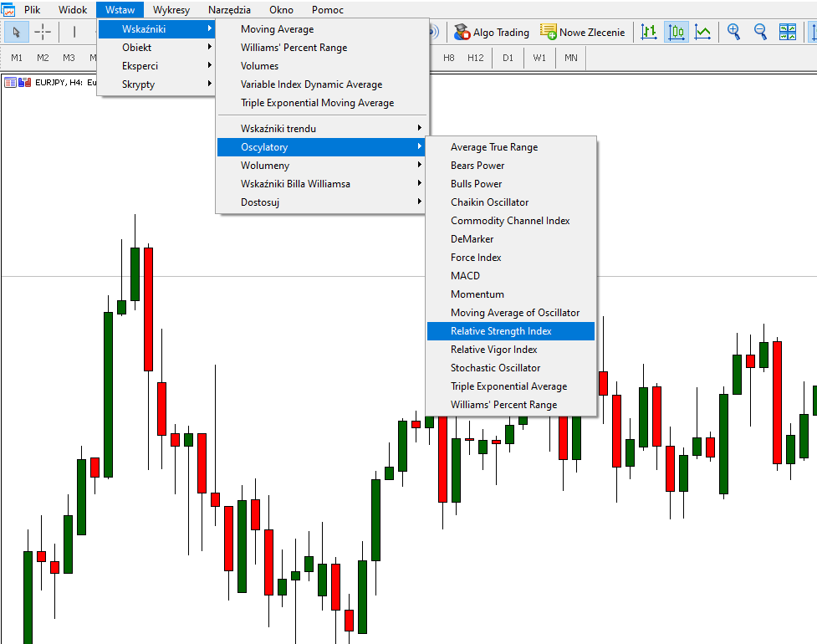Viewport: 817px width, 644px height.
Task: Open the Wykresy menu
Action: pyautogui.click(x=171, y=10)
